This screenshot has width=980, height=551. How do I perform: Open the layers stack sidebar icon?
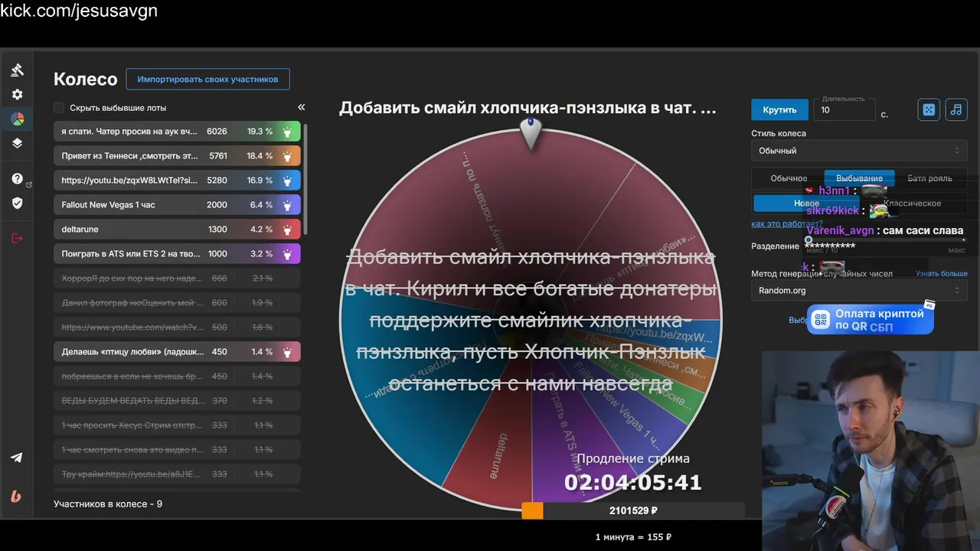tap(17, 143)
